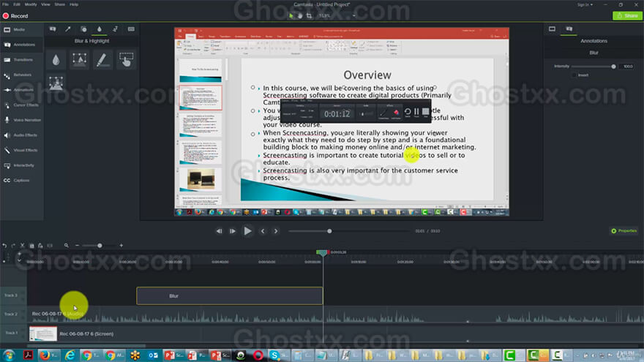Open the Arrows and Lines tab
644x362 pixels.
click(x=68, y=29)
